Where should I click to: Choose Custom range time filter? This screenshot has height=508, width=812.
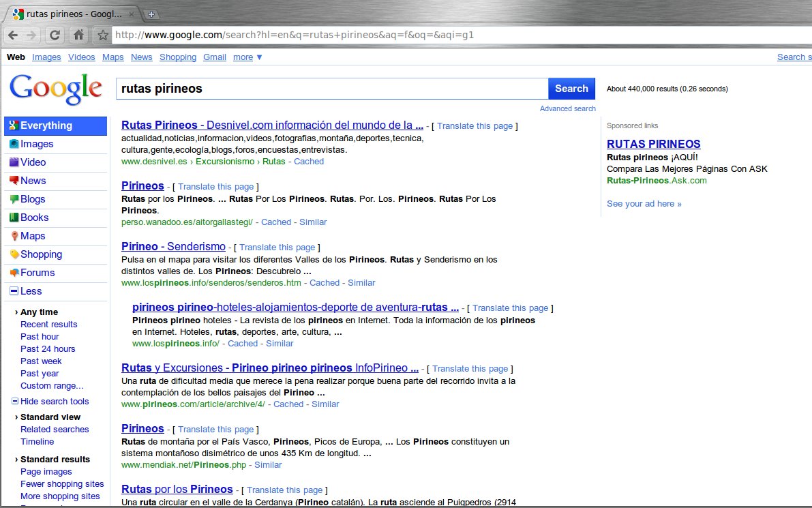pos(52,386)
